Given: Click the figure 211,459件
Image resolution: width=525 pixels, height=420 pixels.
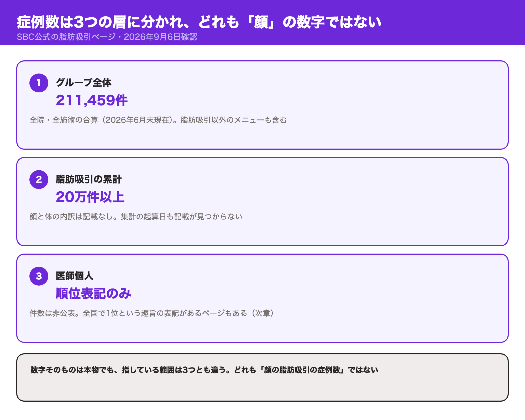Looking at the screenshot, I should pos(92,101).
